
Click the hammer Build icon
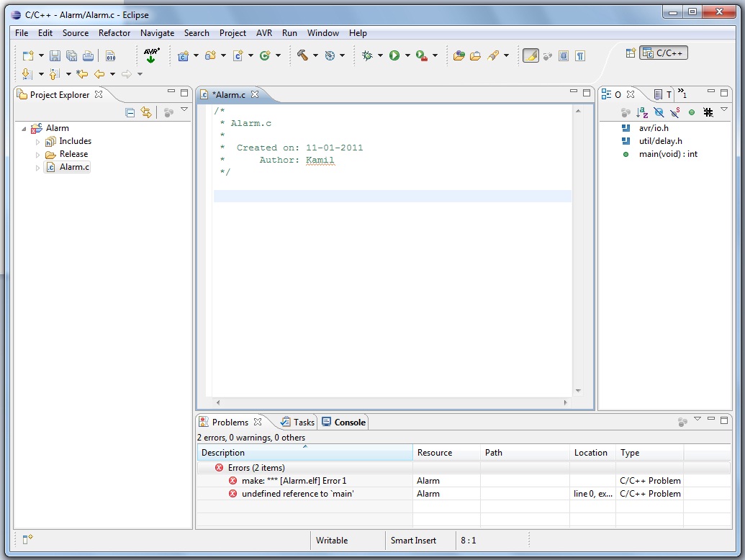[302, 55]
